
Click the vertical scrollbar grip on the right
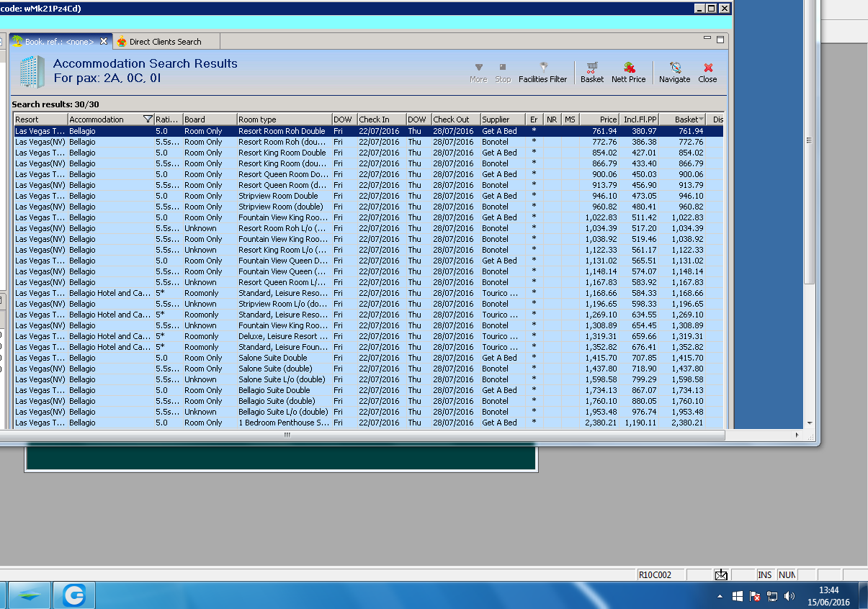tap(809, 140)
